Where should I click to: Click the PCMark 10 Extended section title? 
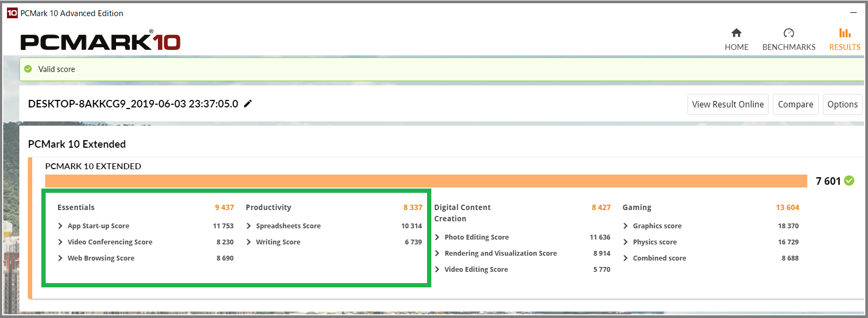pos(77,144)
